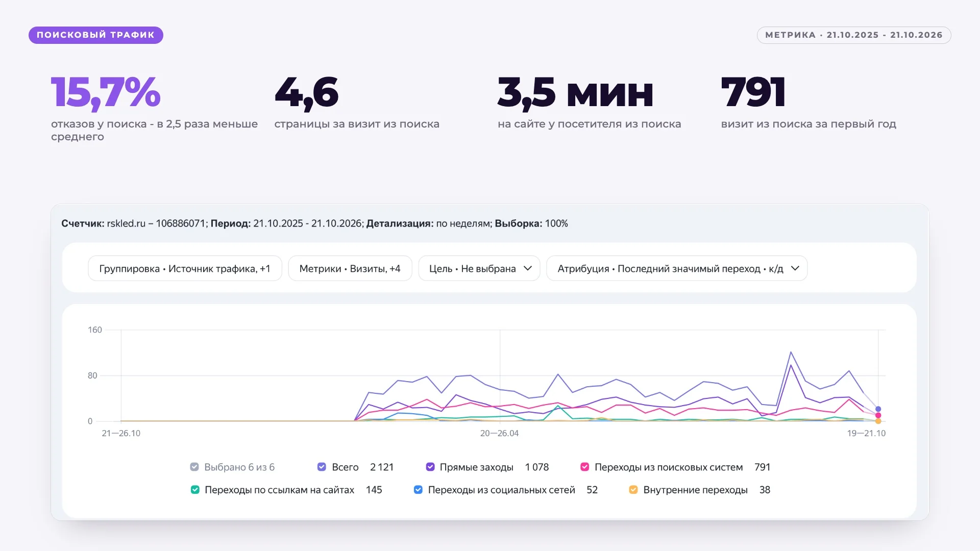
Task: Select the orange endpoint dot on chart
Action: click(878, 421)
